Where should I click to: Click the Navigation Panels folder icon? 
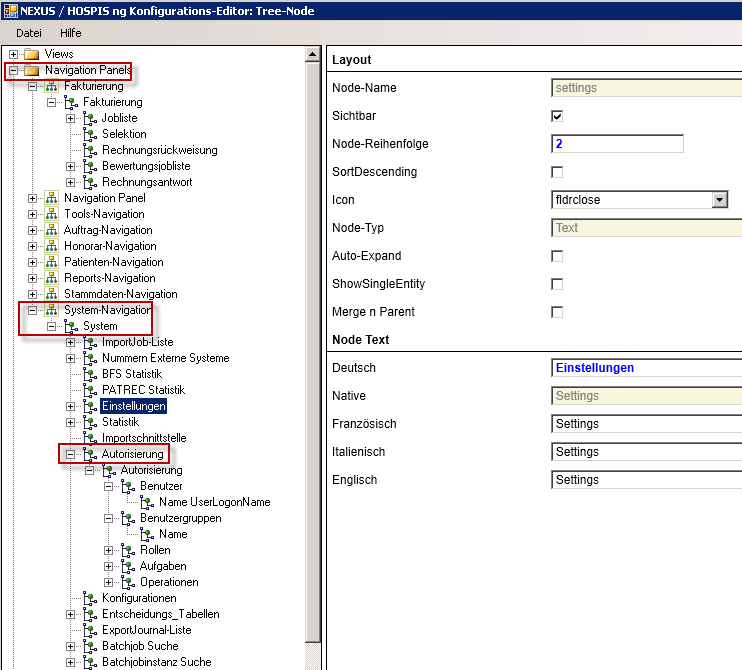pos(32,70)
